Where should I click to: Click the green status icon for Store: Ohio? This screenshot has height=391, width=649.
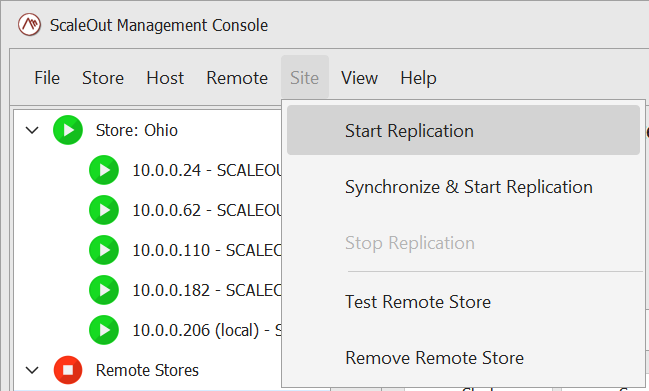(68, 130)
